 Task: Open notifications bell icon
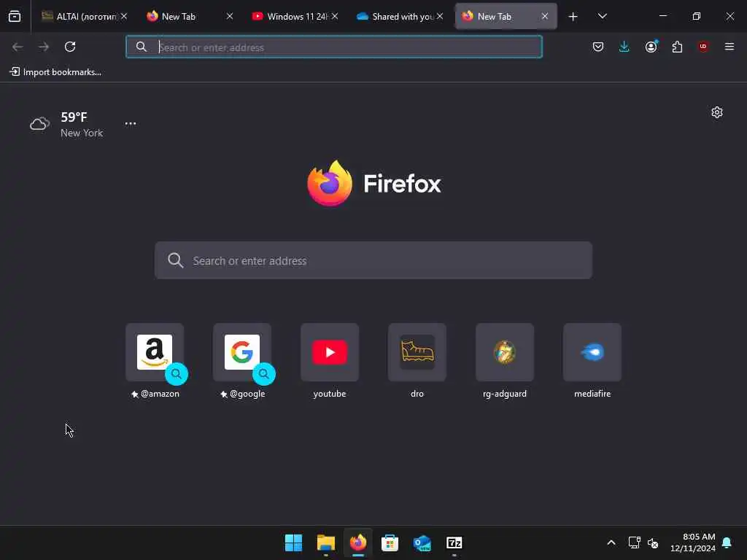[727, 542]
